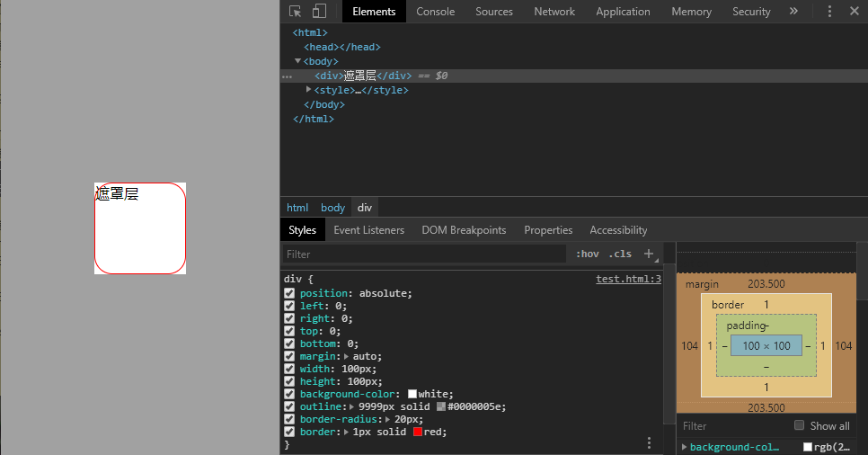Expand the outline shorthand triangle
868x455 pixels.
click(352, 406)
